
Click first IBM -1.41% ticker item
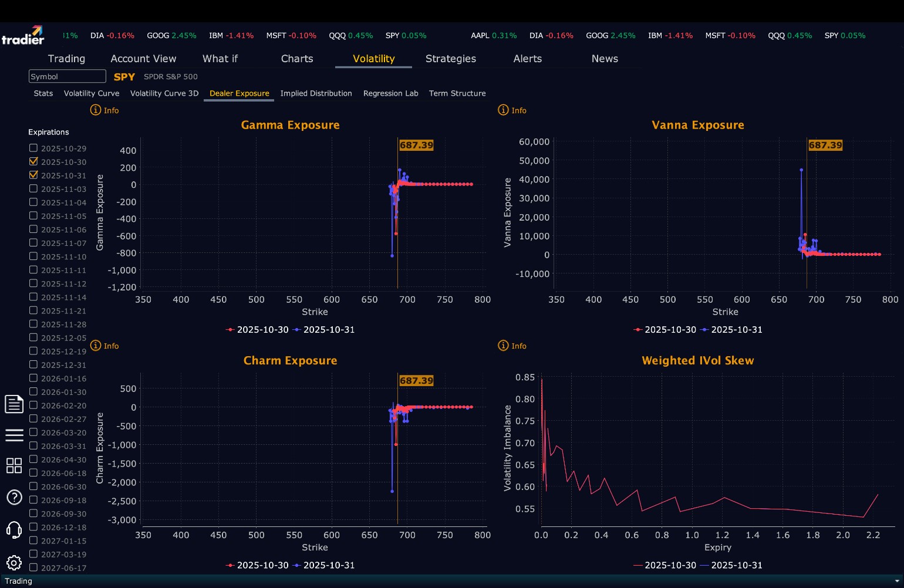pos(231,36)
